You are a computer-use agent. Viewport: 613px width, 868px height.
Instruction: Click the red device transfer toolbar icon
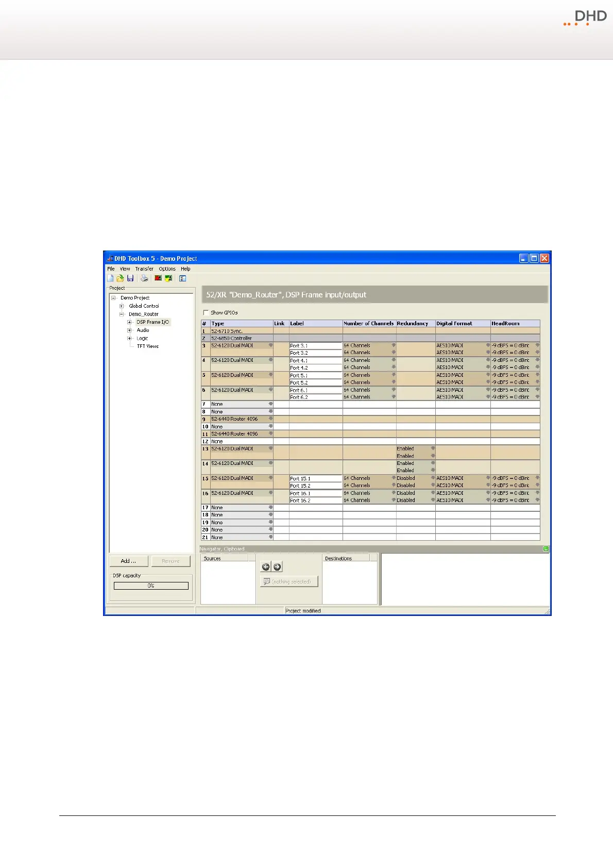(158, 278)
